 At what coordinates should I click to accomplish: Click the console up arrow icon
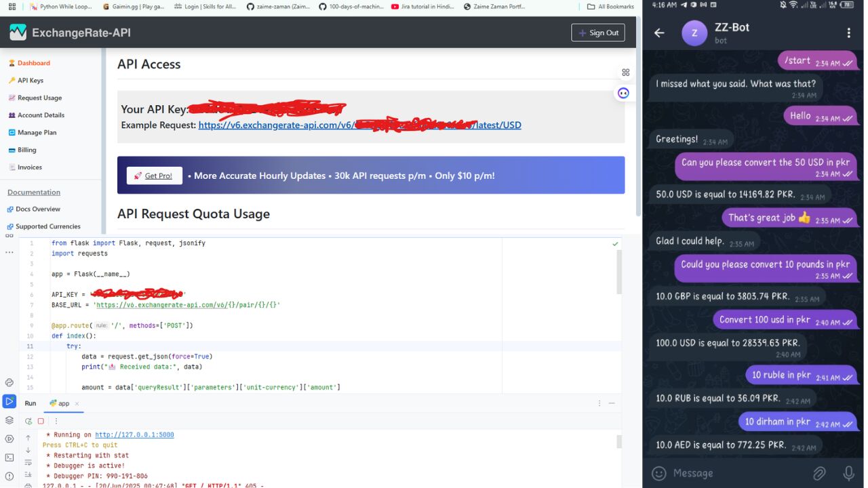pyautogui.click(x=28, y=438)
